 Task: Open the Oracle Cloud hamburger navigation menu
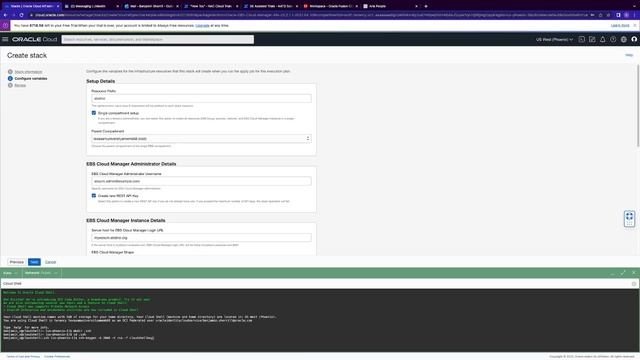pos(5,39)
